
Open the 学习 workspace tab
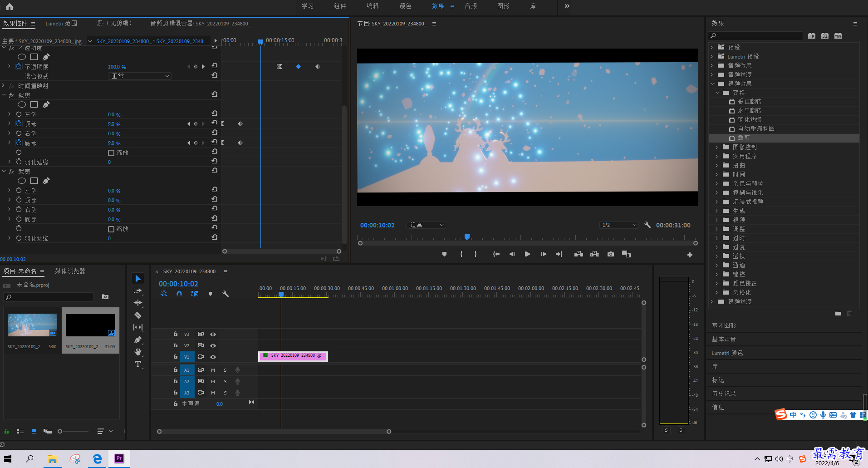pyautogui.click(x=308, y=6)
